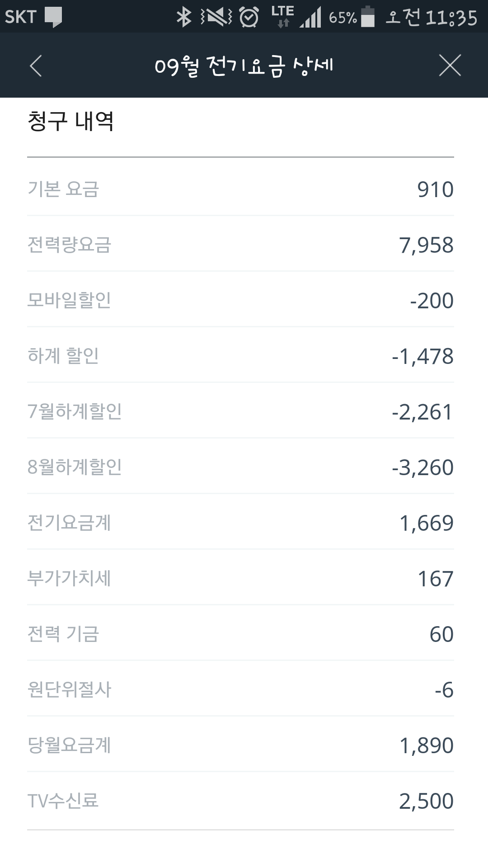Image resolution: width=488 pixels, height=868 pixels.
Task: Select the 7월하계할인 row
Action: 240,411
